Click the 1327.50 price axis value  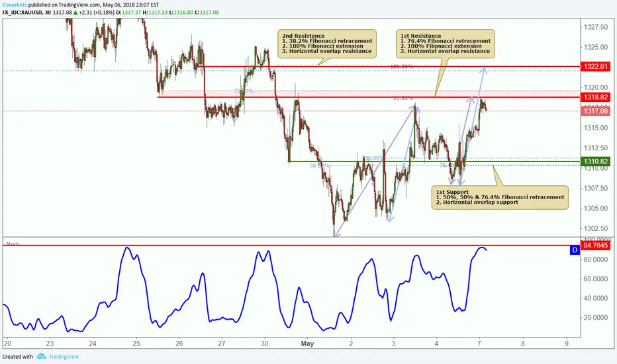point(596,26)
